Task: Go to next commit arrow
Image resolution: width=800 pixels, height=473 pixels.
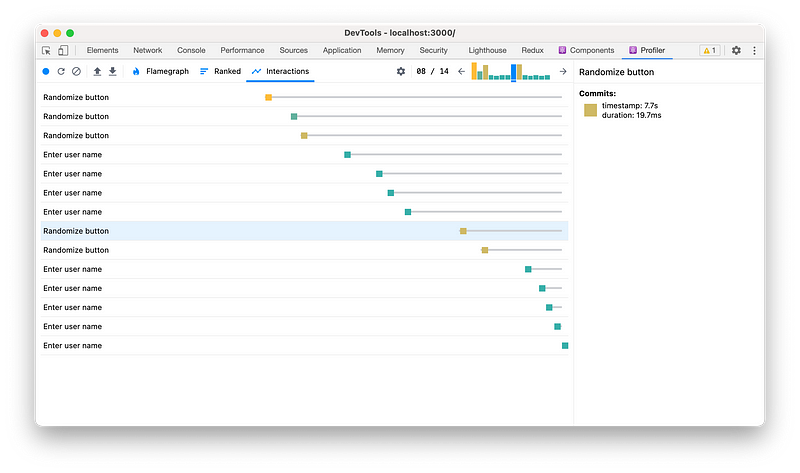Action: [x=563, y=72]
